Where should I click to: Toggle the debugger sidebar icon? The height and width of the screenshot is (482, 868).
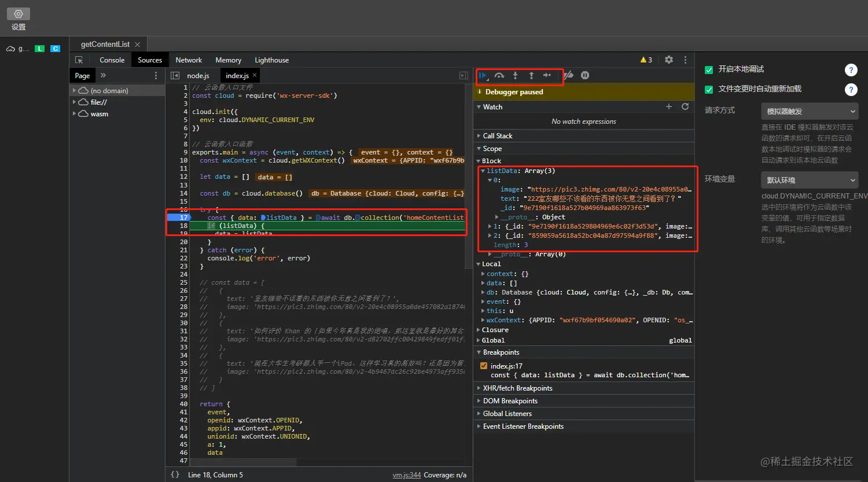click(464, 76)
